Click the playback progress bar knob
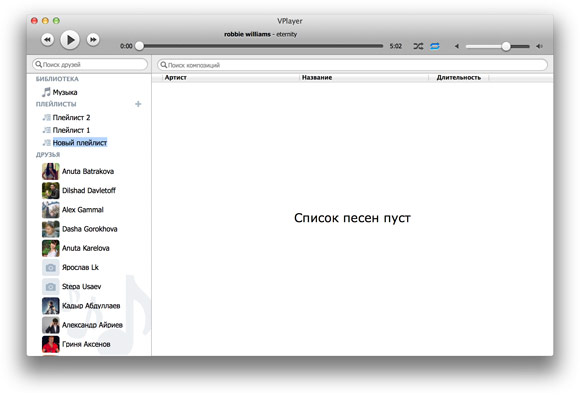Viewport: 580px width, 395px height. 139,46
